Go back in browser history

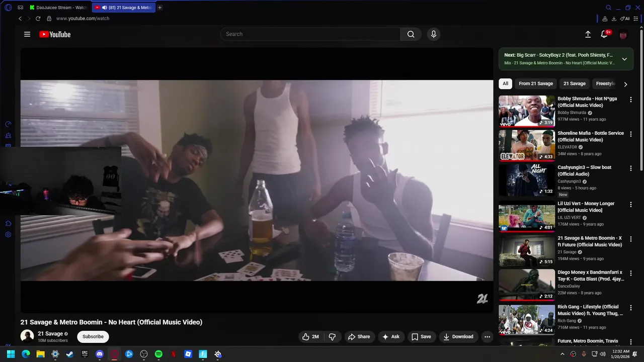20,19
